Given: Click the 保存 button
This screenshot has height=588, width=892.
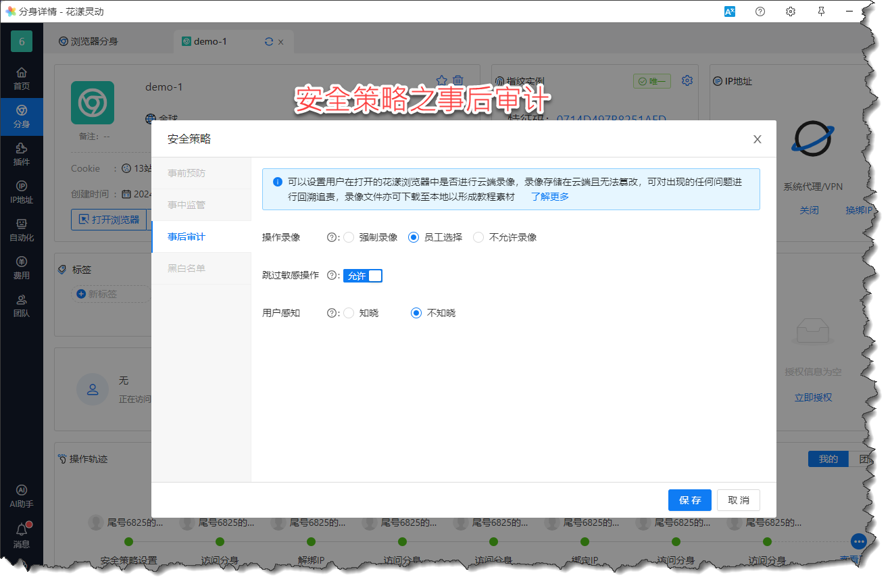Looking at the screenshot, I should point(689,500).
